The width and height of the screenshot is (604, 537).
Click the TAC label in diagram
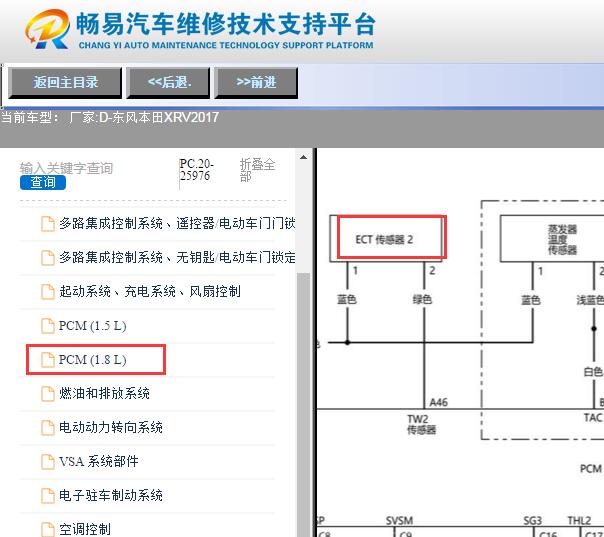[592, 418]
